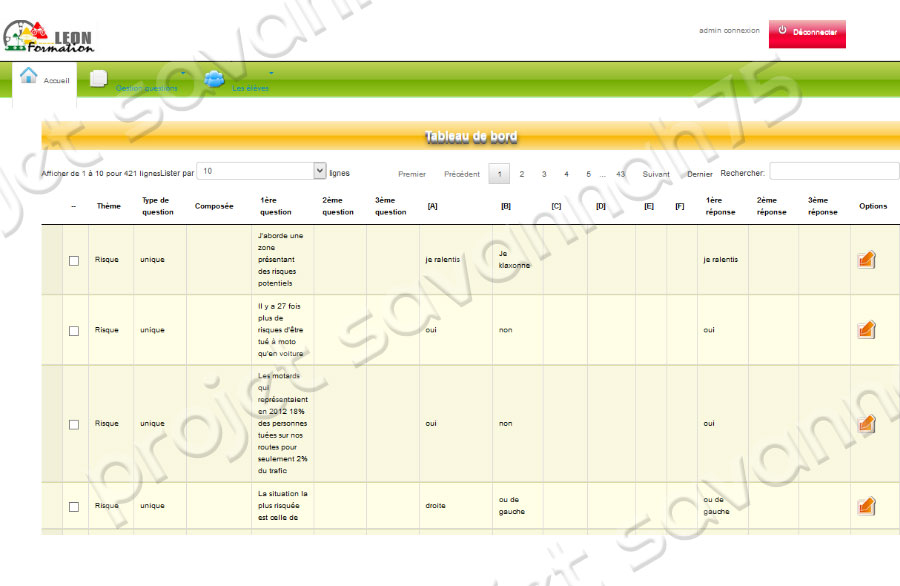Edit the 'J'aborde une zone' question row
The image size is (900, 586).
866,260
